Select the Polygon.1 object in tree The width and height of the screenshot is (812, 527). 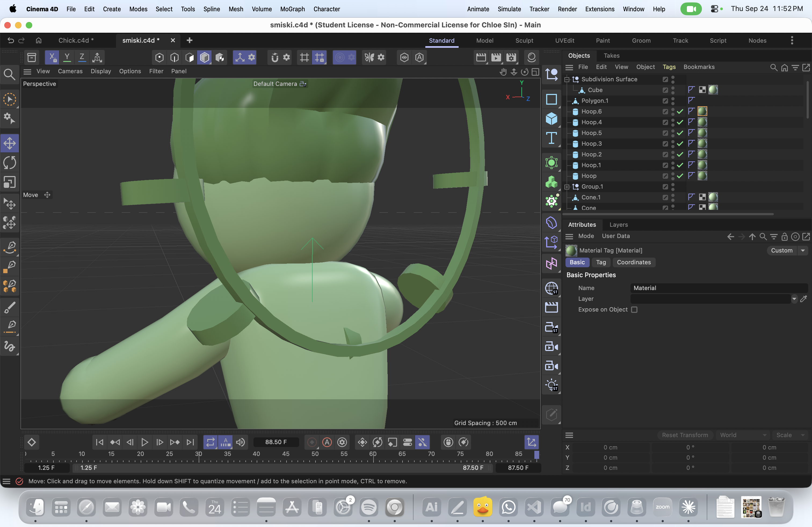tap(595, 101)
